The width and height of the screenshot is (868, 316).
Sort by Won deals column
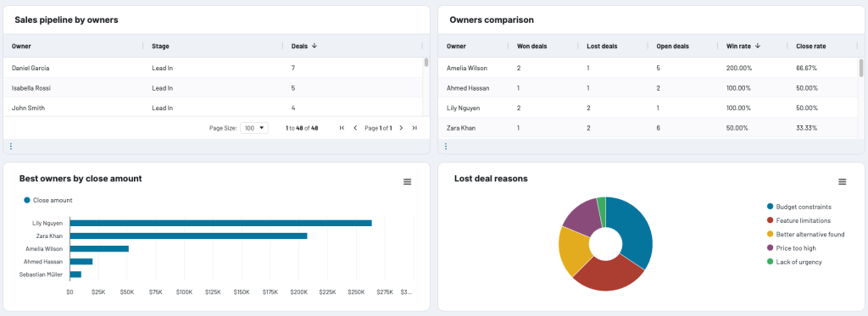pos(531,46)
